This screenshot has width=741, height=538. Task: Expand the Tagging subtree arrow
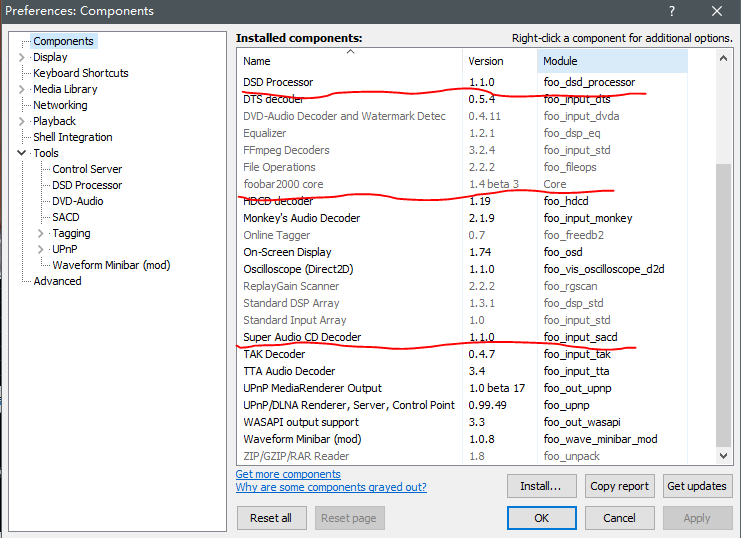coord(41,233)
